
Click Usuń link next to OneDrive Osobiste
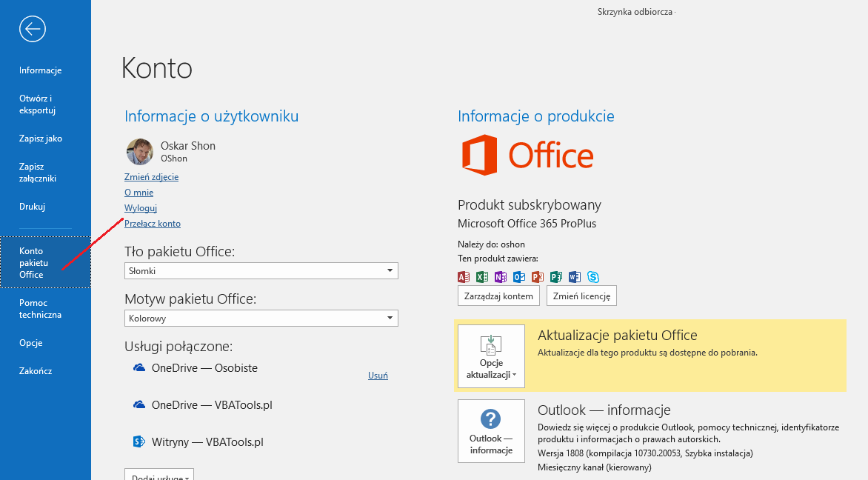click(378, 375)
